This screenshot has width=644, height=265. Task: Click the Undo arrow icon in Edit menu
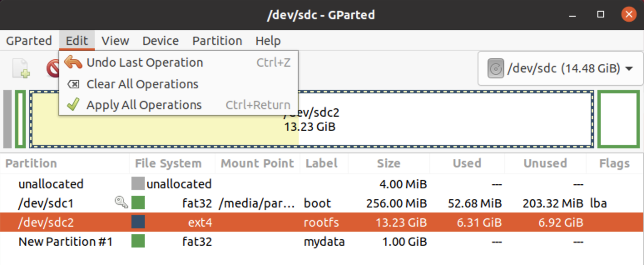[73, 62]
